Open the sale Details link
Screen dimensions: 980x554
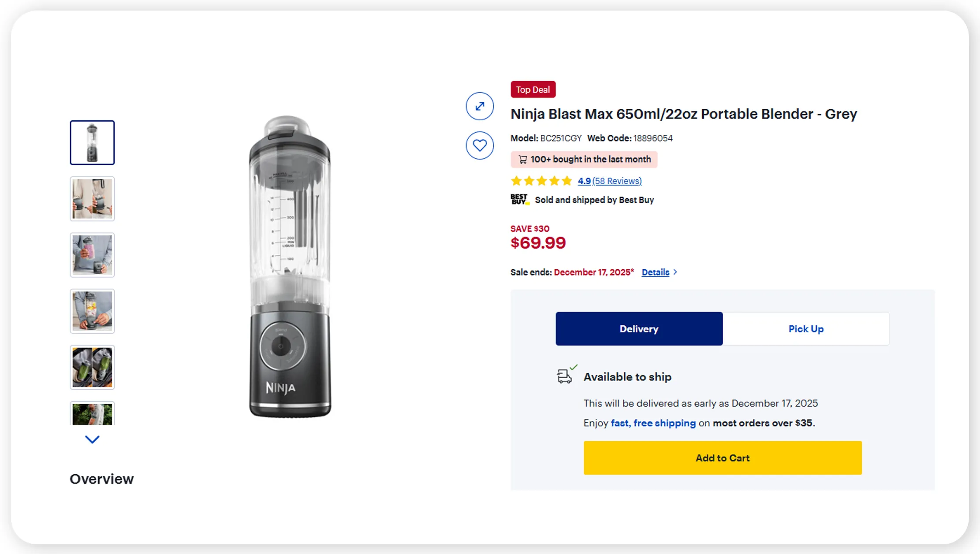tap(655, 272)
